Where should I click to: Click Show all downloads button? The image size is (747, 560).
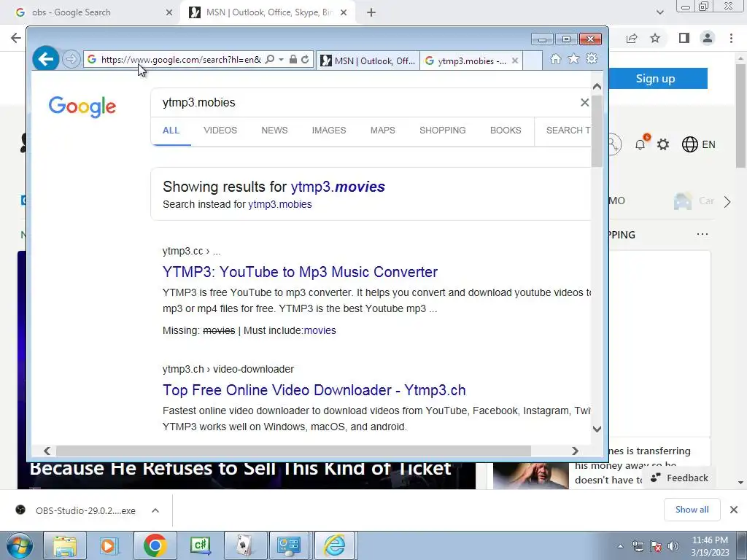(692, 510)
